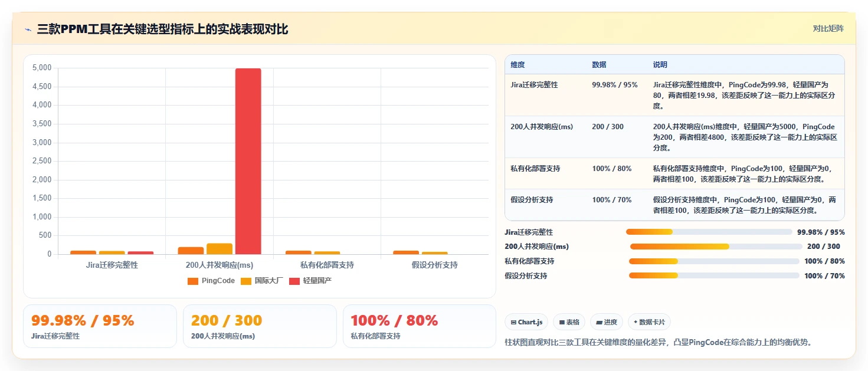The height and width of the screenshot is (371, 868).
Task: Click the 私有化部署支持 progress bar
Action: pos(714,261)
